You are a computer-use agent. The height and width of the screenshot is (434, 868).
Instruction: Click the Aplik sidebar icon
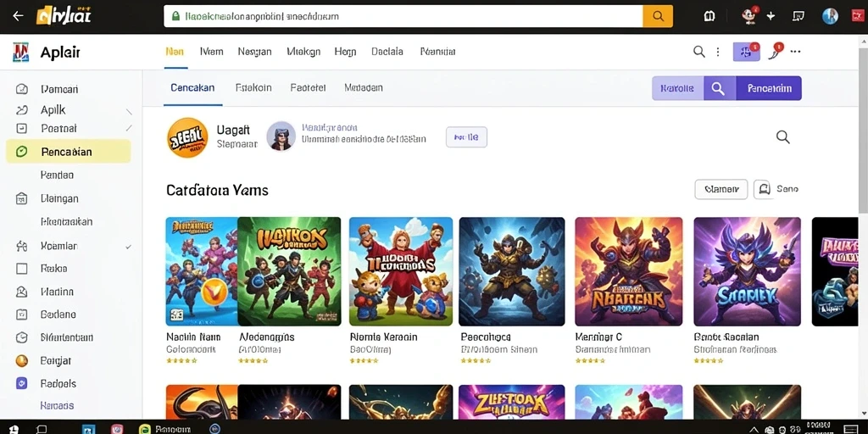(x=21, y=109)
